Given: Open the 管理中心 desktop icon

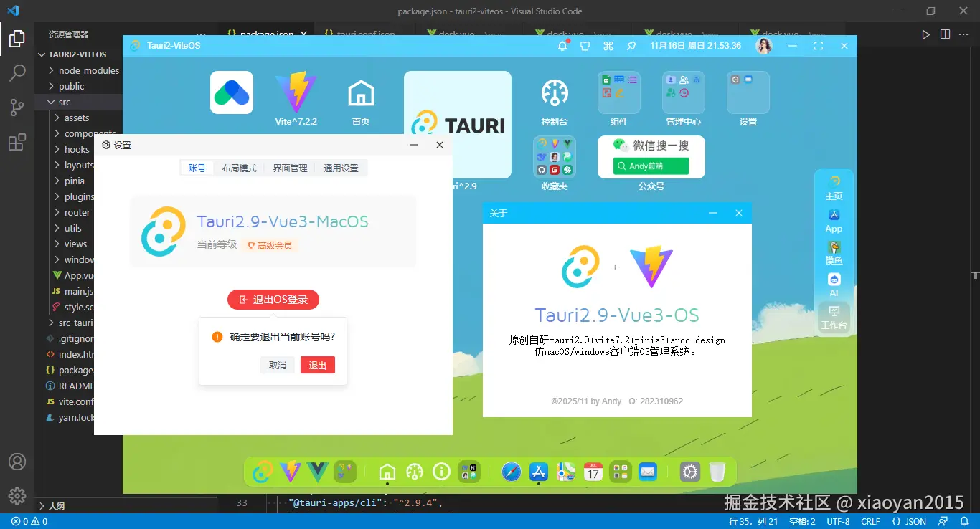Looking at the screenshot, I should coord(683,92).
